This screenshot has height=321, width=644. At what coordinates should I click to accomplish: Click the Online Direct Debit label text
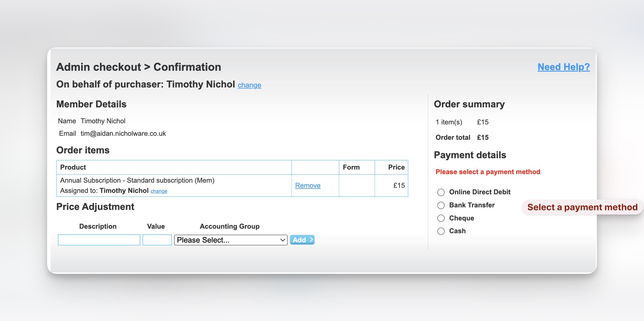(x=480, y=192)
